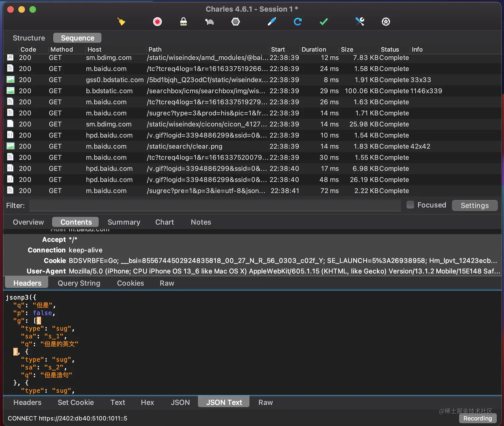504x426 pixels.
Task: Switch response view to Hex
Action: (x=147, y=402)
